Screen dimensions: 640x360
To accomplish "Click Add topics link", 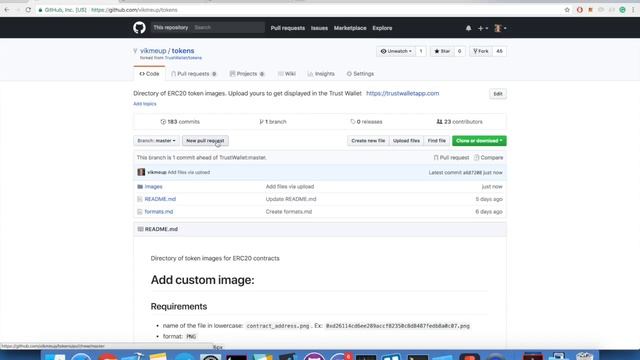I will click(144, 104).
